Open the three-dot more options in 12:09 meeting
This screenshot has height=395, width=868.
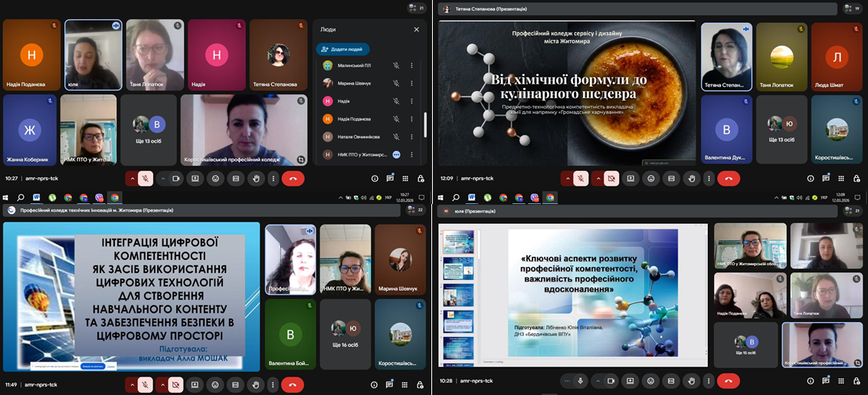pyautogui.click(x=710, y=179)
